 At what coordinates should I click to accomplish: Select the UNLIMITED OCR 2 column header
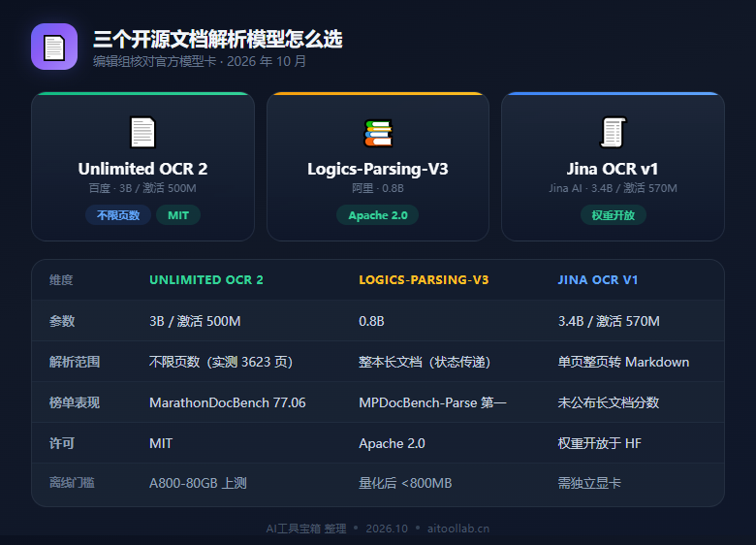coord(206,279)
